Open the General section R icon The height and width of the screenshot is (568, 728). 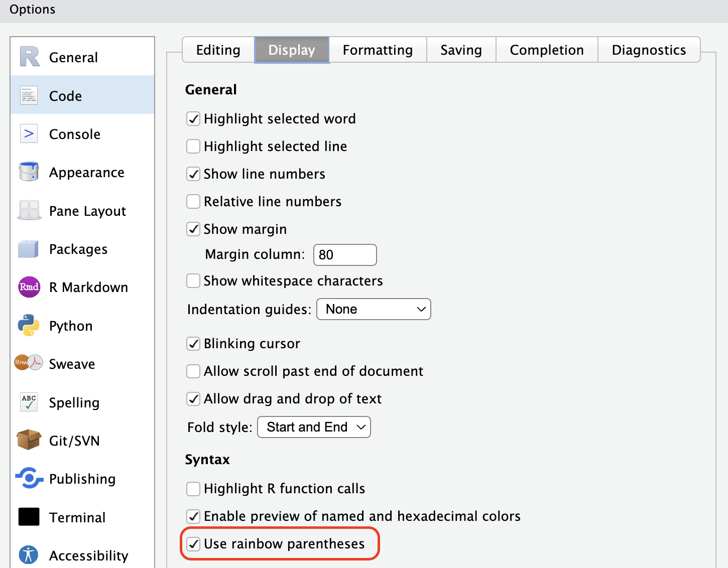click(29, 57)
